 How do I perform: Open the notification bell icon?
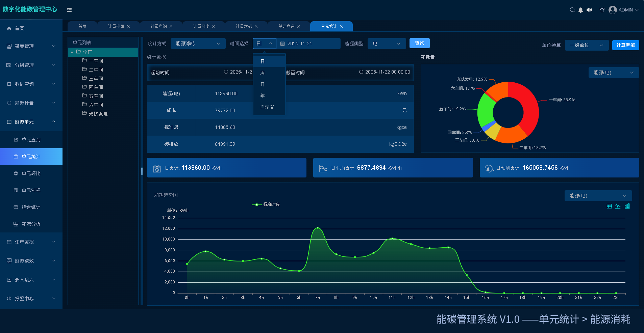580,10
